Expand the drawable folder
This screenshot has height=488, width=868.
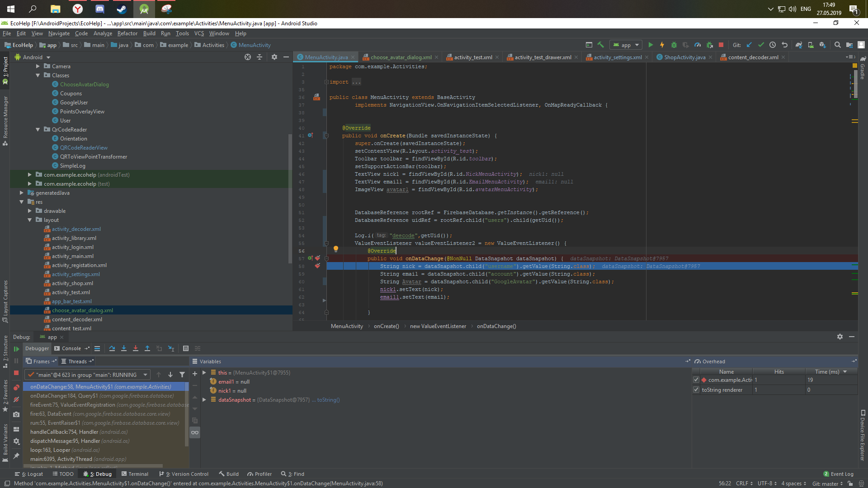tap(30, 211)
